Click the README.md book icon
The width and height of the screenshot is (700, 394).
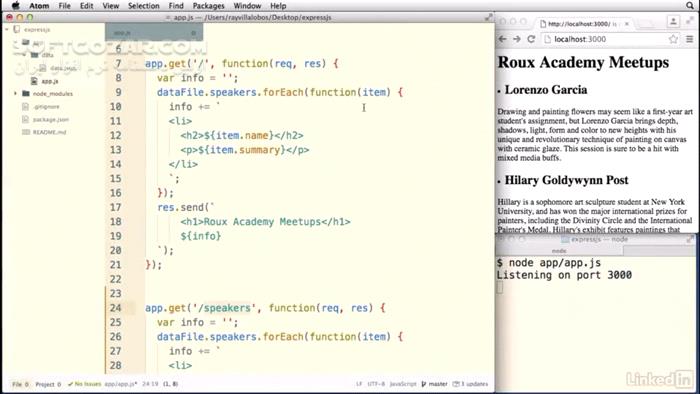(25, 132)
